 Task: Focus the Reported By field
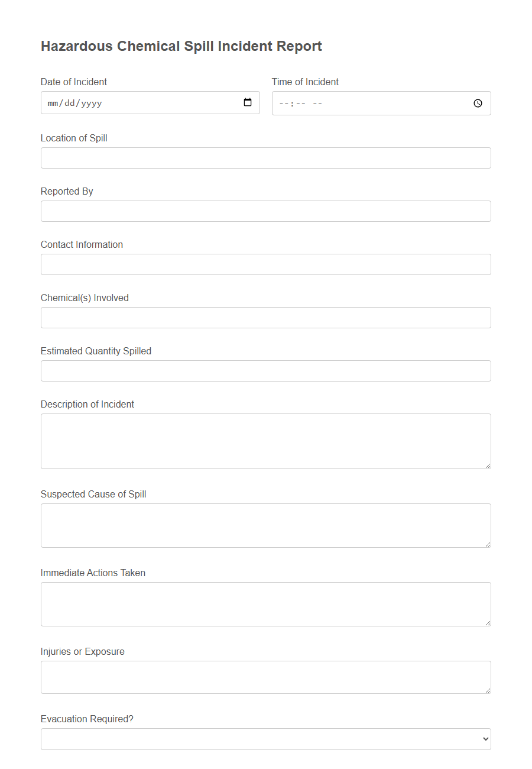265,211
